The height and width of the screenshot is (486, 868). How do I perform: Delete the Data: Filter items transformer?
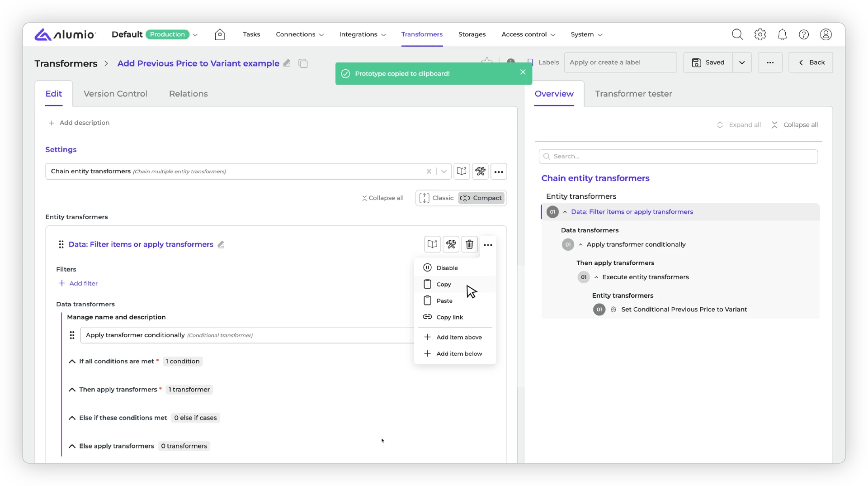tap(470, 244)
